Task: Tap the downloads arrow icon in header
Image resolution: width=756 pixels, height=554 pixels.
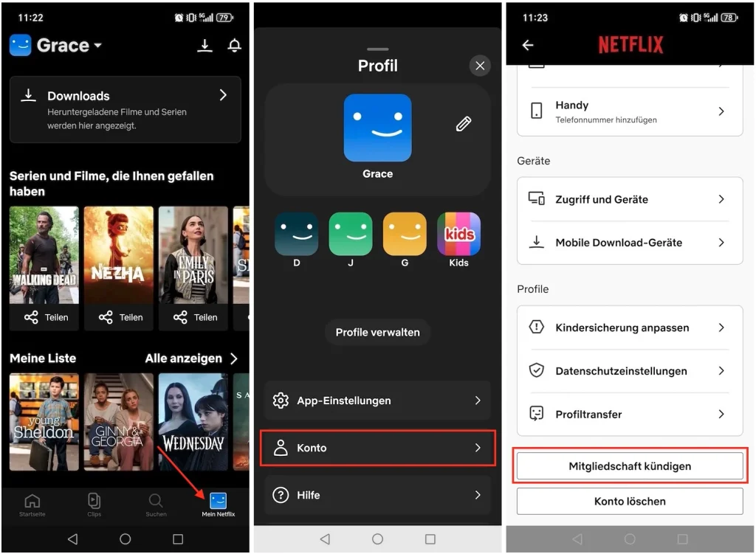Action: point(205,45)
